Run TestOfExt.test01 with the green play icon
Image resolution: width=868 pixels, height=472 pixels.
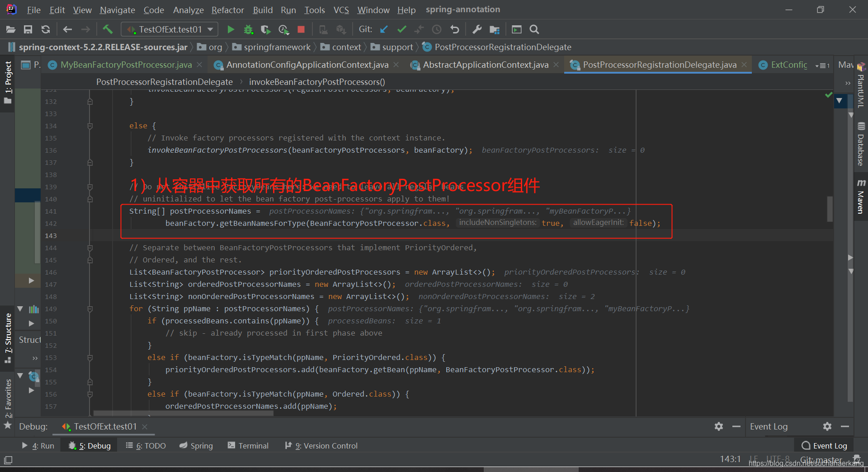point(231,29)
